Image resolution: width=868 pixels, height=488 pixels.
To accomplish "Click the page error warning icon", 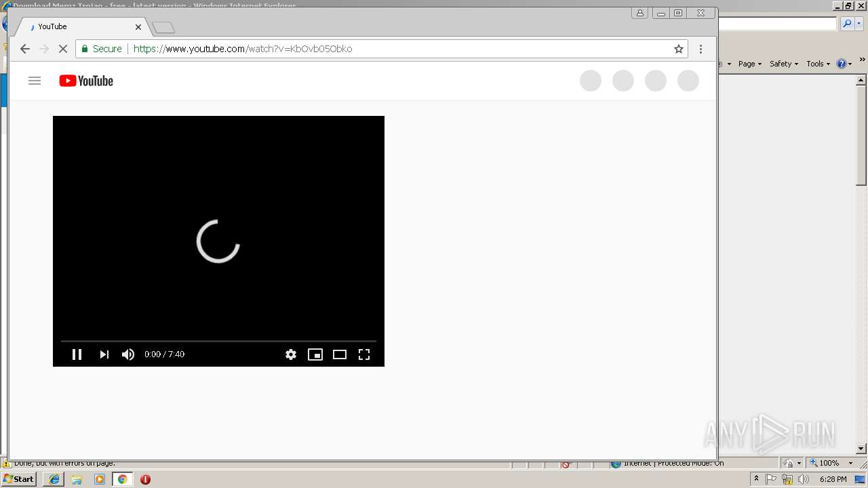I will tap(7, 464).
